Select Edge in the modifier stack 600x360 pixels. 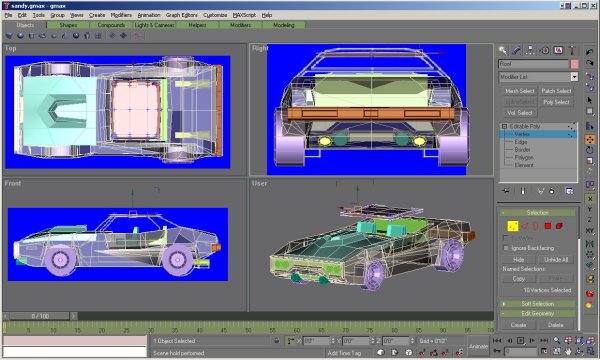(x=521, y=142)
